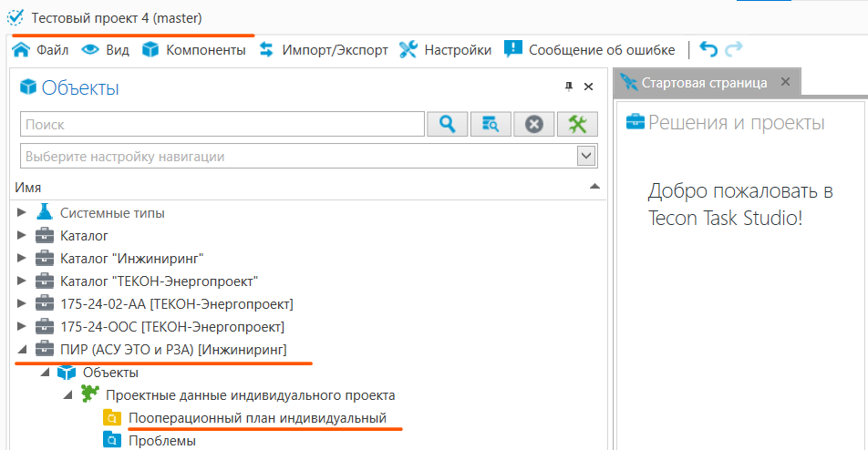868x450 pixels.
Task: Open the Компоненты menu
Action: (194, 50)
